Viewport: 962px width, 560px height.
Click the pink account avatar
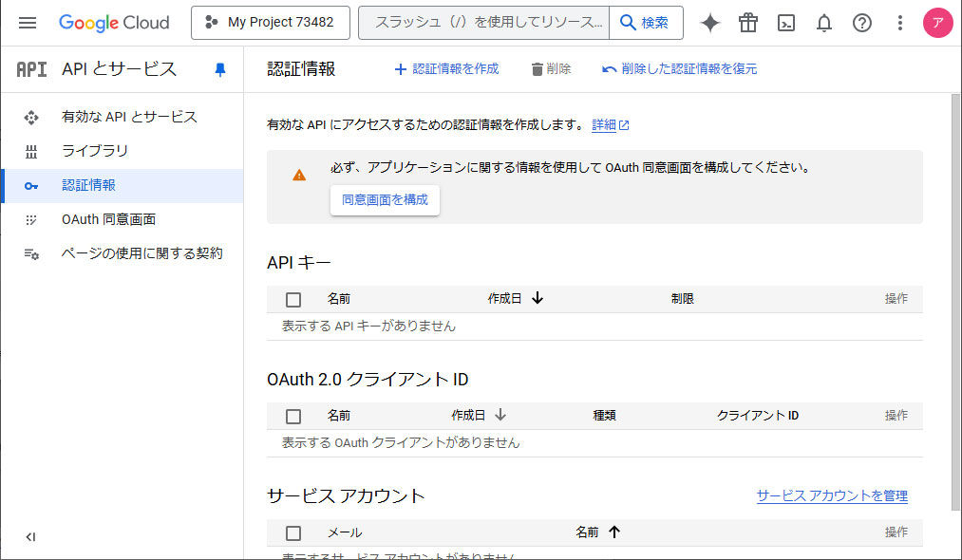937,23
